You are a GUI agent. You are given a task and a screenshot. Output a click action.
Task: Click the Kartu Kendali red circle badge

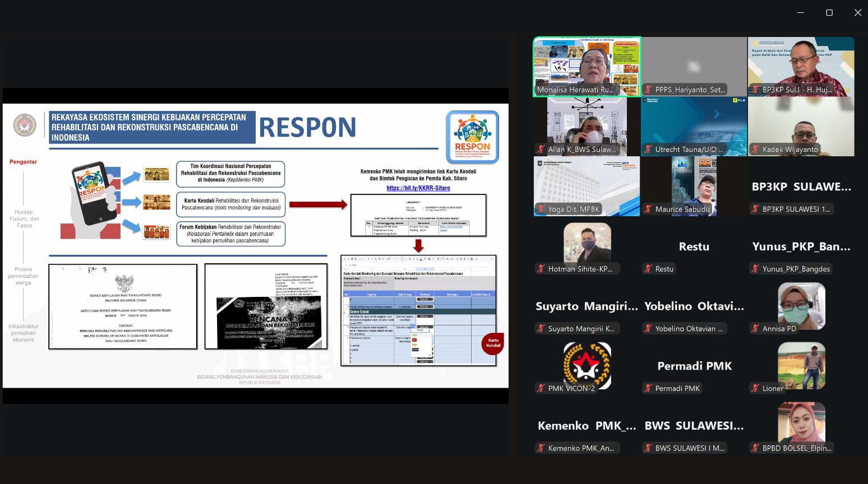pyautogui.click(x=493, y=343)
